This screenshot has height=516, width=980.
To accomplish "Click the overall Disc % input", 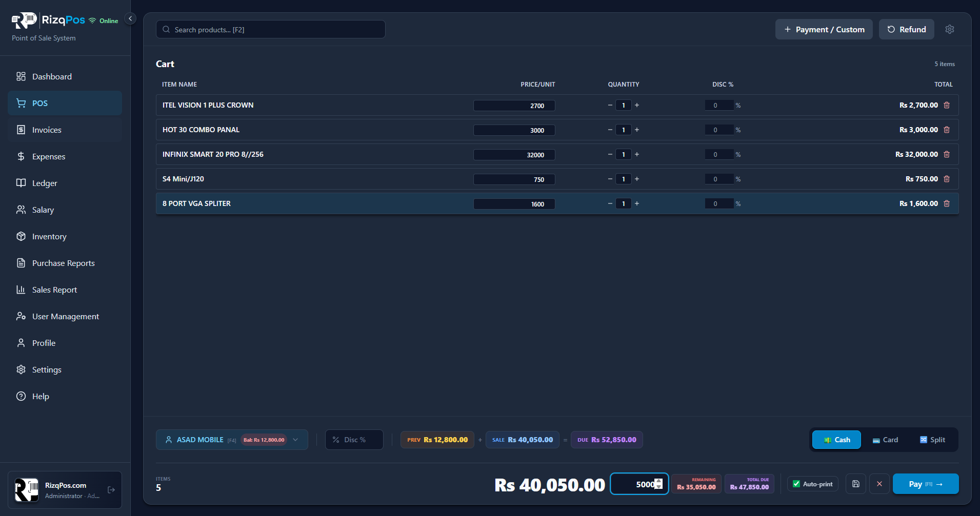I will (354, 440).
